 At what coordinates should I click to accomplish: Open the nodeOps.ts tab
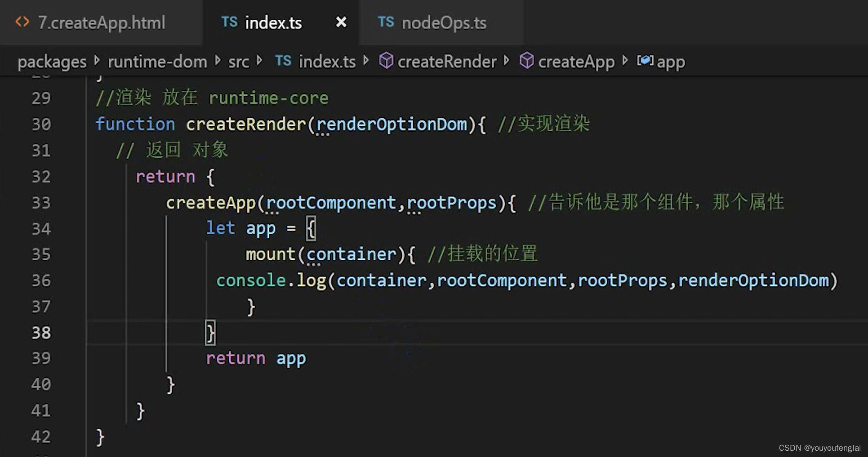(x=441, y=22)
